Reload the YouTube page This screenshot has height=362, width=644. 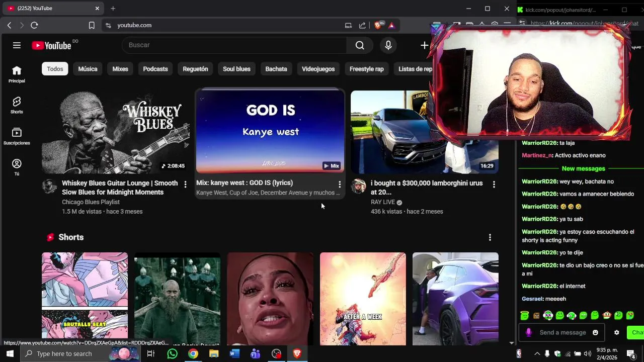tap(34, 25)
